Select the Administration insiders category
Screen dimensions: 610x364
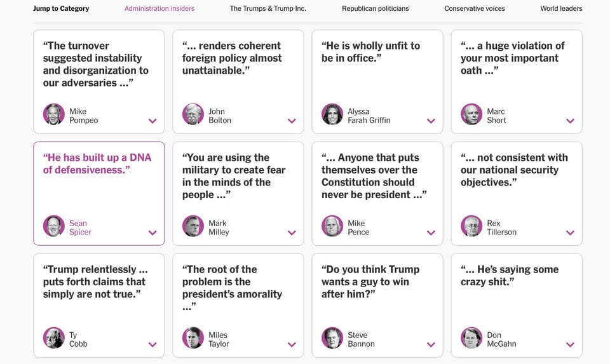point(159,9)
